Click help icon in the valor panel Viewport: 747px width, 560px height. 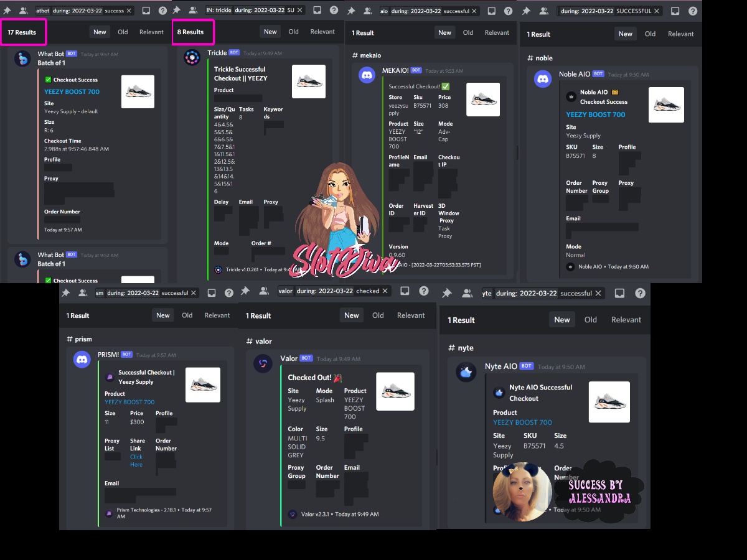pyautogui.click(x=424, y=291)
